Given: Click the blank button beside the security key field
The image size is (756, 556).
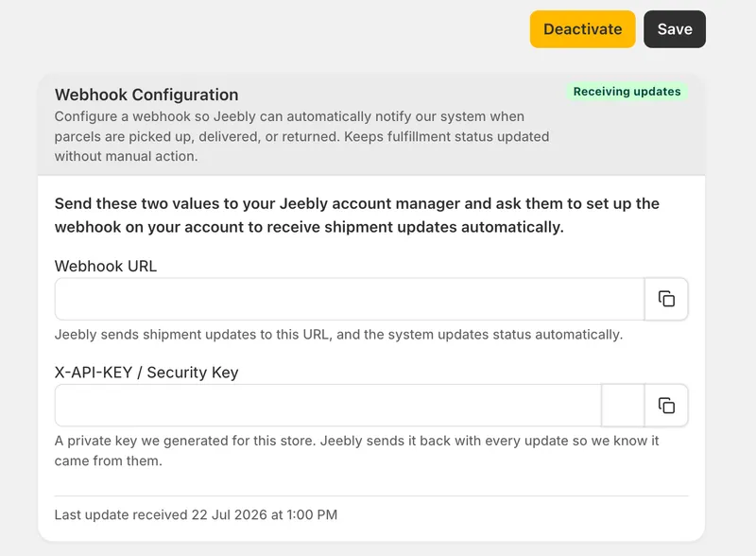Looking at the screenshot, I should (x=623, y=406).
